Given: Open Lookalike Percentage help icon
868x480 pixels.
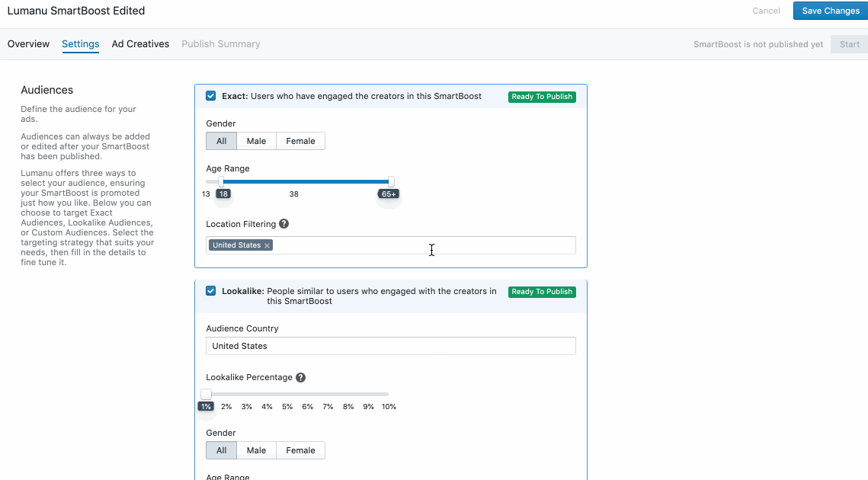Looking at the screenshot, I should click(300, 378).
